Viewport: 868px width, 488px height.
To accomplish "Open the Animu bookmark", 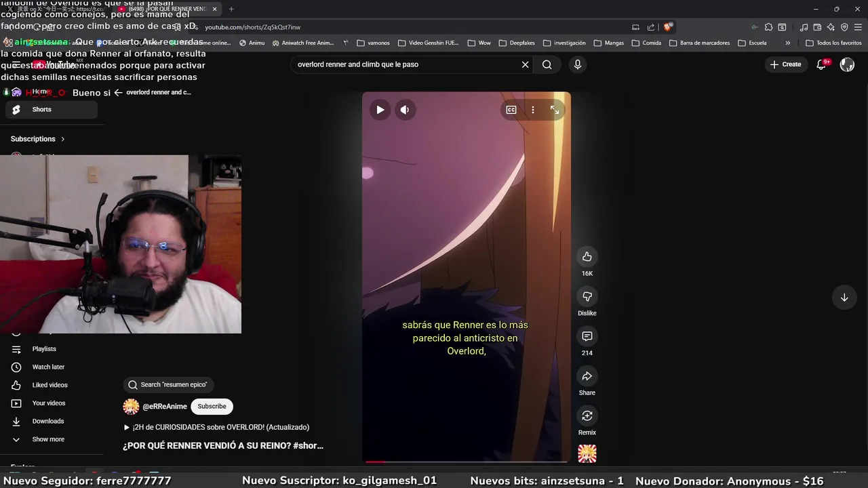I will (252, 43).
